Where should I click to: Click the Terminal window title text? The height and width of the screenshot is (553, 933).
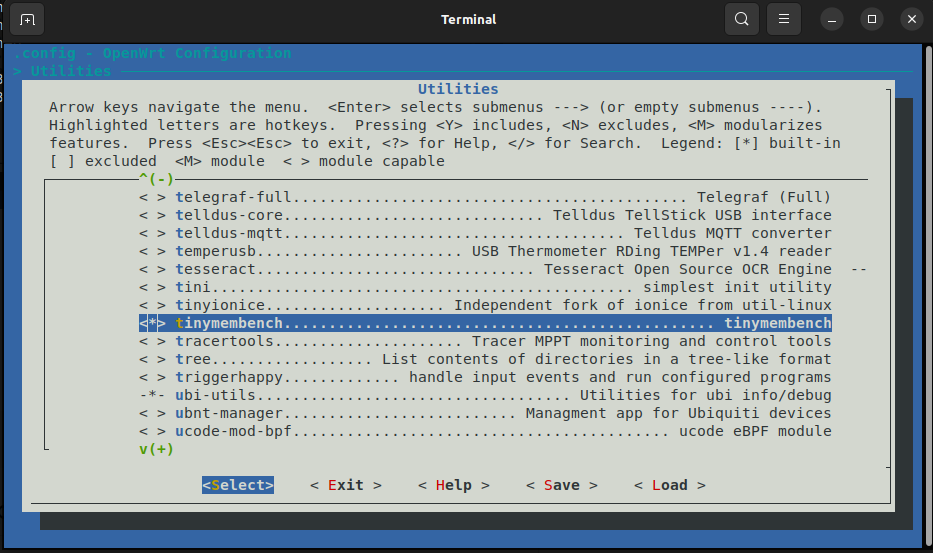[468, 20]
